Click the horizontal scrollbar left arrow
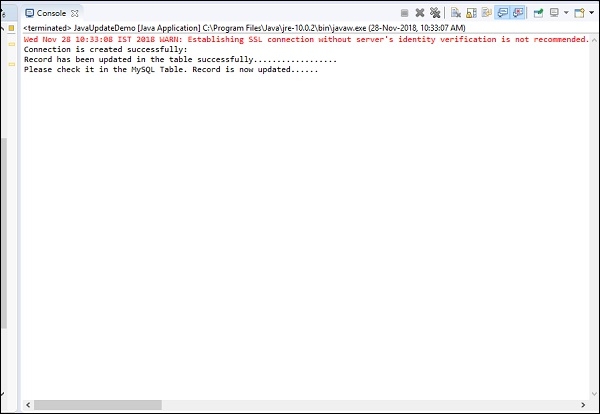This screenshot has width=600, height=414. pos(28,405)
